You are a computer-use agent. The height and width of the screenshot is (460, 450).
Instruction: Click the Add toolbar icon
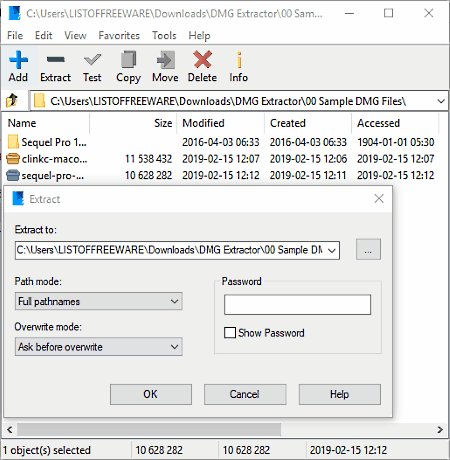(18, 60)
